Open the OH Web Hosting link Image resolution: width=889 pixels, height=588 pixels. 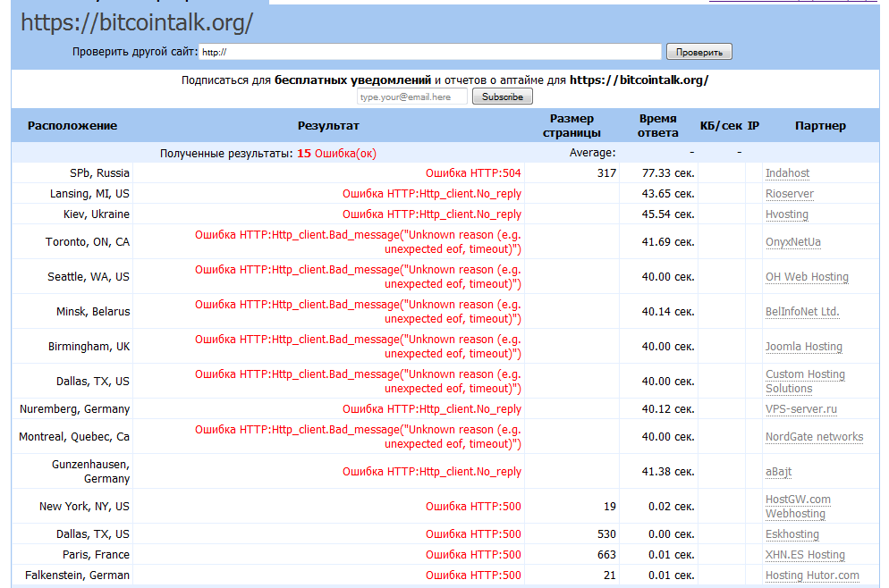point(807,276)
